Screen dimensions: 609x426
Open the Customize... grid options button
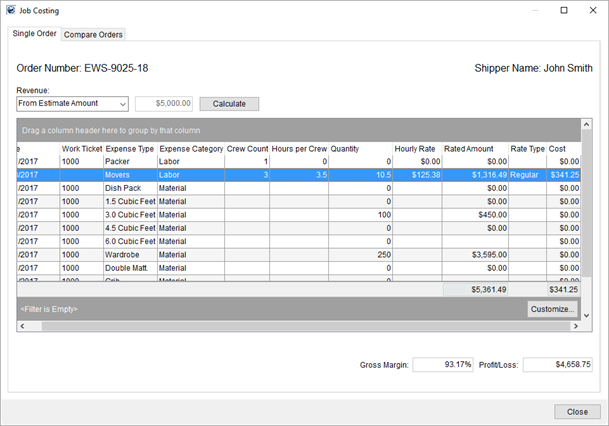point(552,309)
